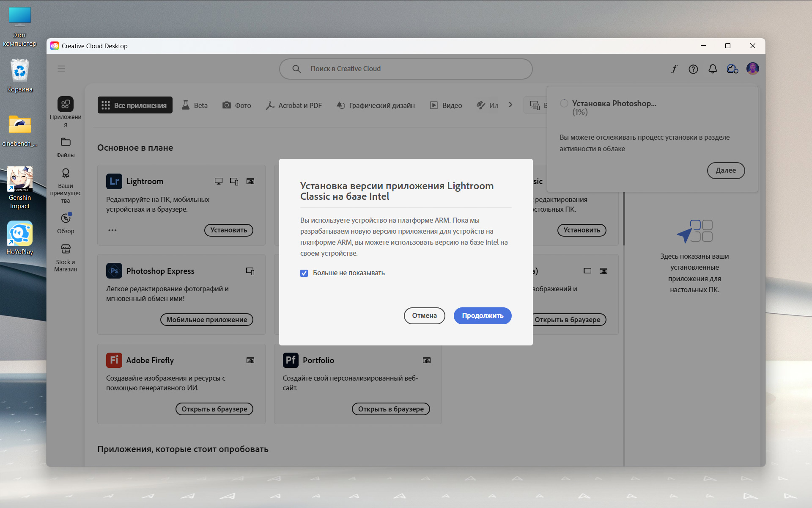This screenshot has height=508, width=812.
Task: Click the search magnifier icon
Action: (296, 69)
